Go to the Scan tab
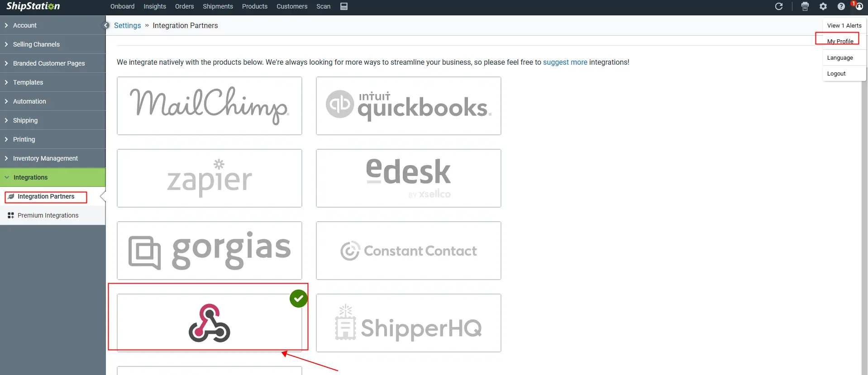 click(323, 6)
